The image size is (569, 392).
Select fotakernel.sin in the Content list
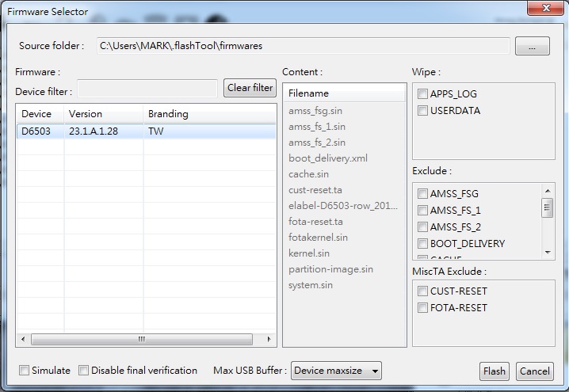pos(318,238)
